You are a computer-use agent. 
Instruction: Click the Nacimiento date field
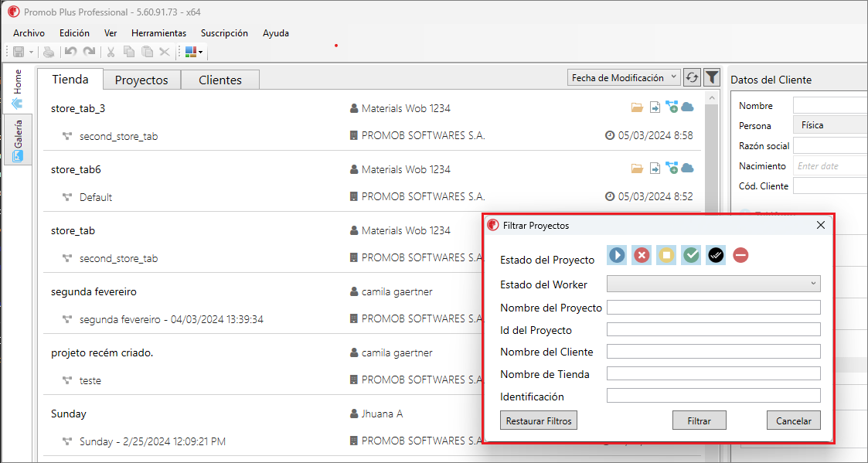click(830, 165)
